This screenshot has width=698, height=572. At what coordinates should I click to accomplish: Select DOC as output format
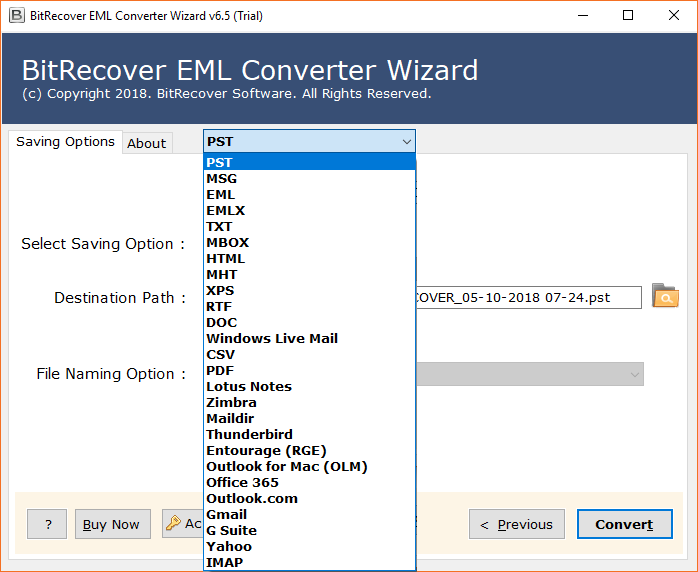click(x=309, y=322)
